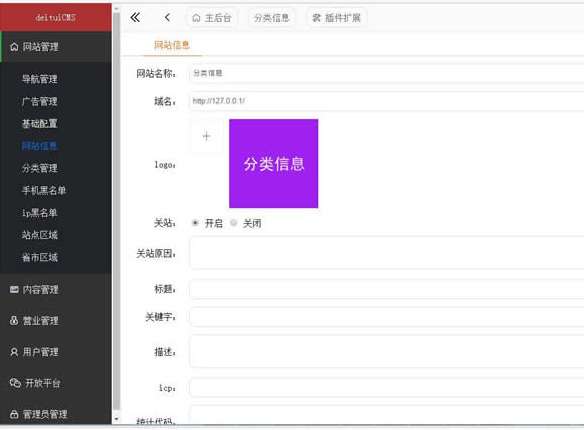The image size is (584, 430).
Task: Focus the 关站原因 text area
Action: tap(387, 253)
